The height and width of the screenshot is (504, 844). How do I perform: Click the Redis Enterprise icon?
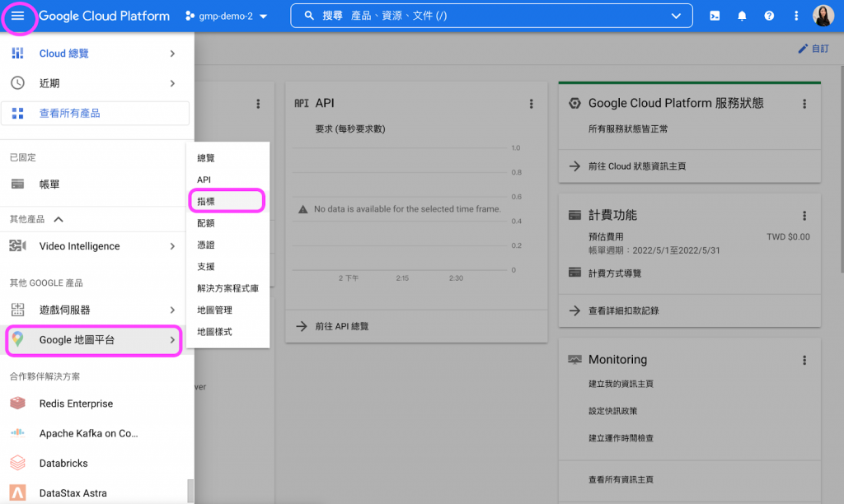pos(18,403)
